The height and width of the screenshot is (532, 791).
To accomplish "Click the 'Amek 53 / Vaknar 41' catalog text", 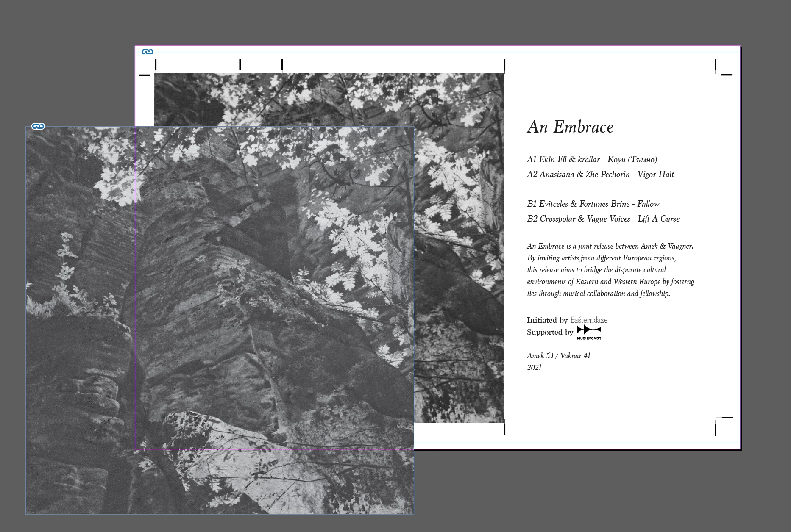I will coord(559,356).
